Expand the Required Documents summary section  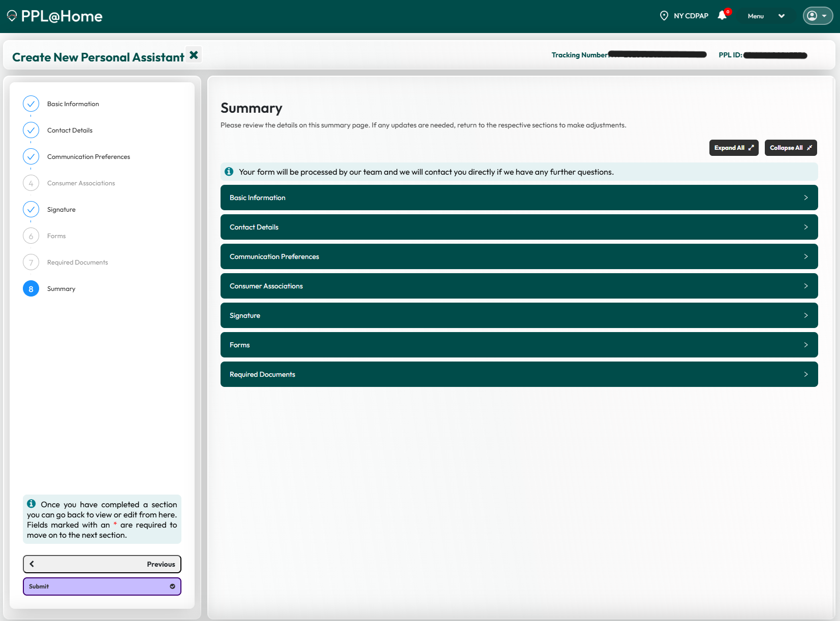519,374
